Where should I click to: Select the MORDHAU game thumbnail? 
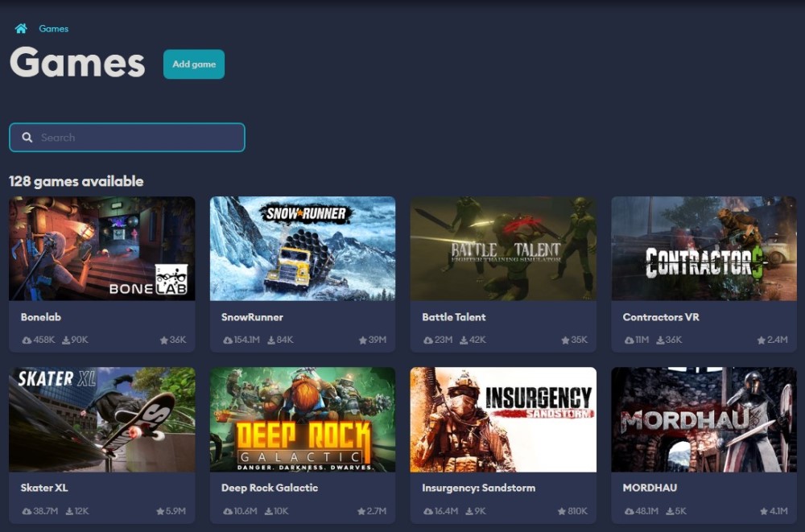(704, 419)
